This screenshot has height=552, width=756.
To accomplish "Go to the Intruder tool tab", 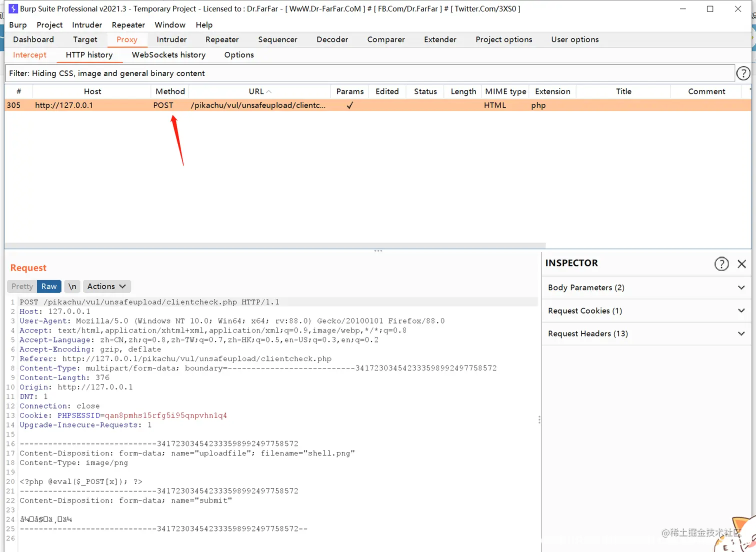I will (x=171, y=39).
